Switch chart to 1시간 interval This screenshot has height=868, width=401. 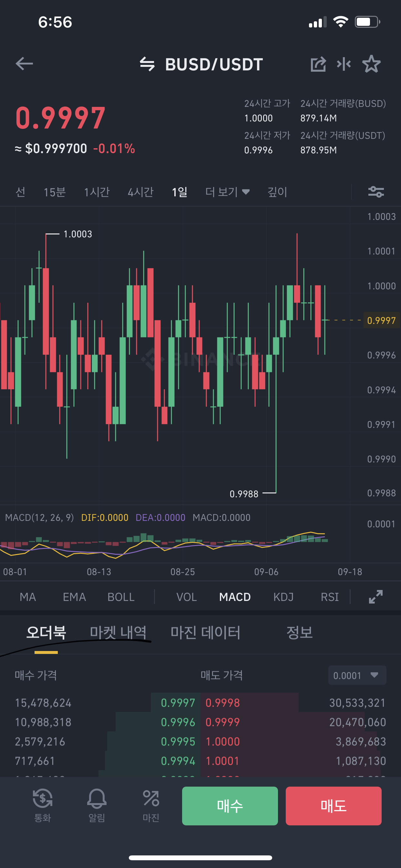(97, 192)
